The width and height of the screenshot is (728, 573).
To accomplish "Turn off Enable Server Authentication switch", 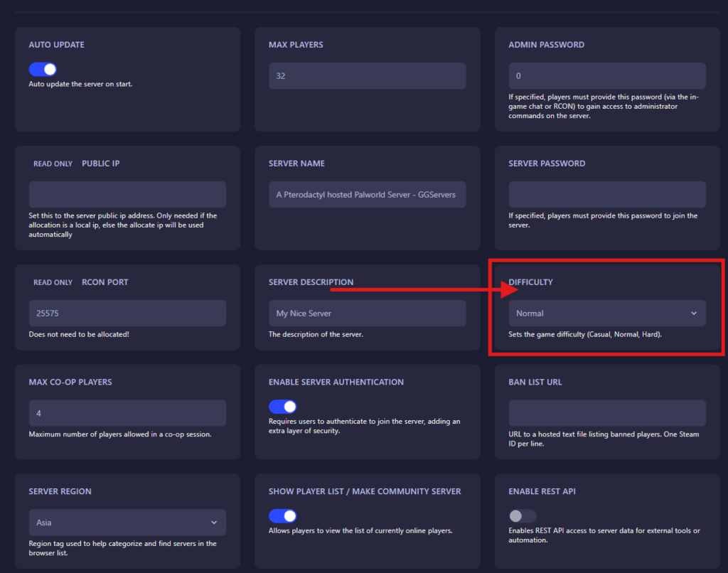I will click(282, 407).
